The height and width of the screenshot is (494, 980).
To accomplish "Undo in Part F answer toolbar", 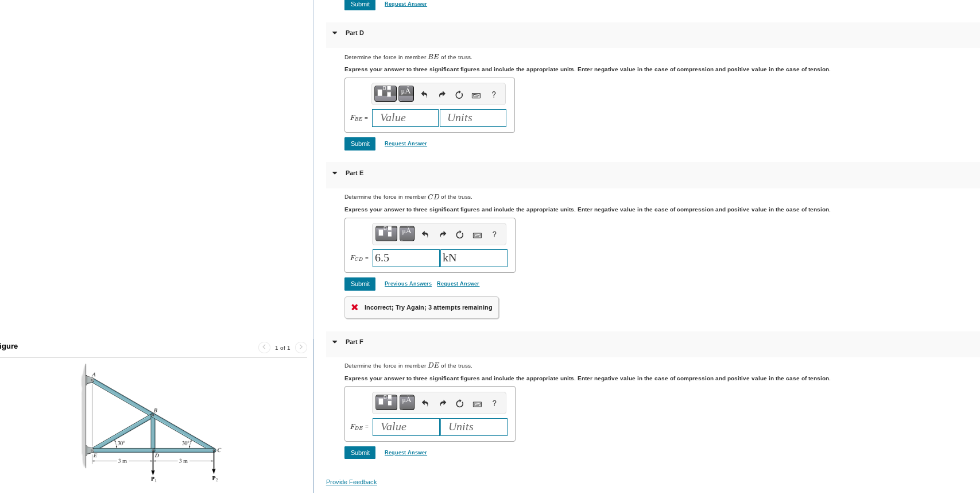I will click(x=425, y=404).
